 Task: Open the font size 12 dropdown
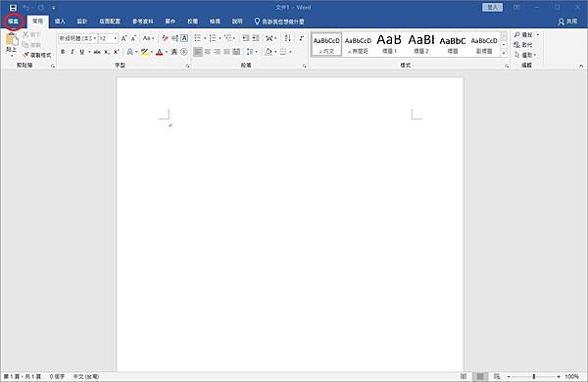click(115, 38)
